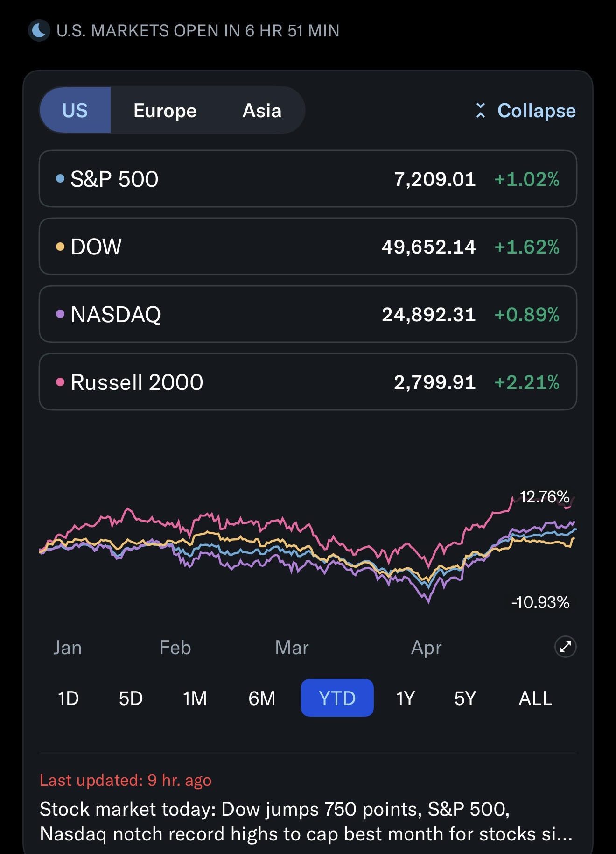Screen dimensions: 616x854
Task: Open the S&P 500 index row
Action: tap(308, 178)
